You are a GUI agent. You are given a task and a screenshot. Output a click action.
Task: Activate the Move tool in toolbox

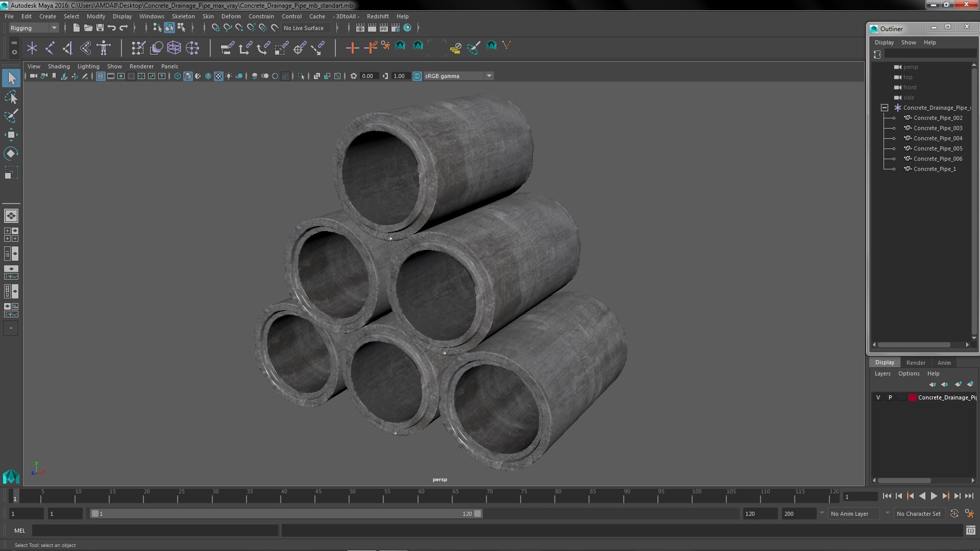pyautogui.click(x=11, y=135)
